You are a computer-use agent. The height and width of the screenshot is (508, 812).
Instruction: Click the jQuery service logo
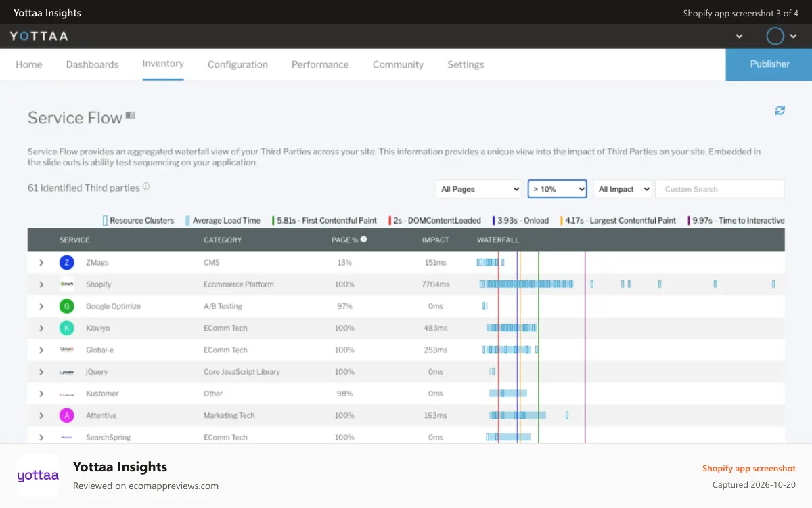point(66,372)
